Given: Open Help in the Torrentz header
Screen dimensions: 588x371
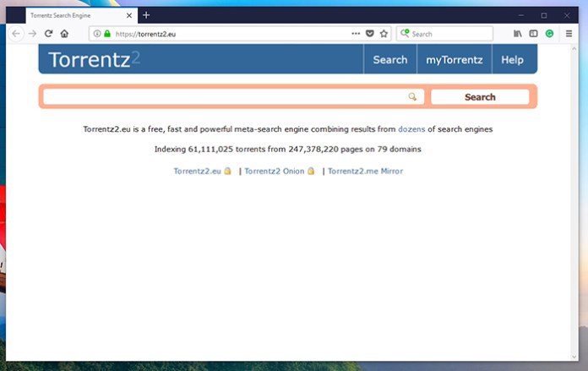Looking at the screenshot, I should (x=512, y=60).
